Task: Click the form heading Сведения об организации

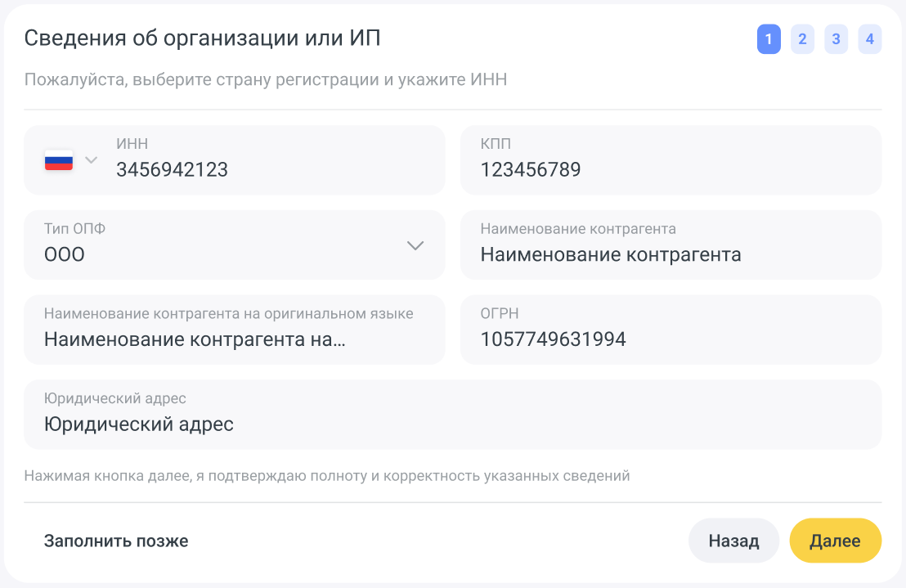Action: click(202, 38)
